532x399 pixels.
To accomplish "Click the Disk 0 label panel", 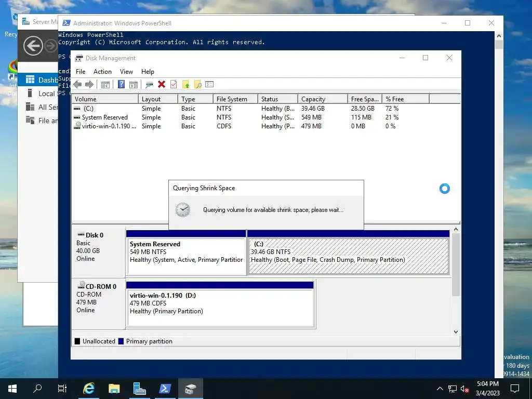I will [x=98, y=252].
